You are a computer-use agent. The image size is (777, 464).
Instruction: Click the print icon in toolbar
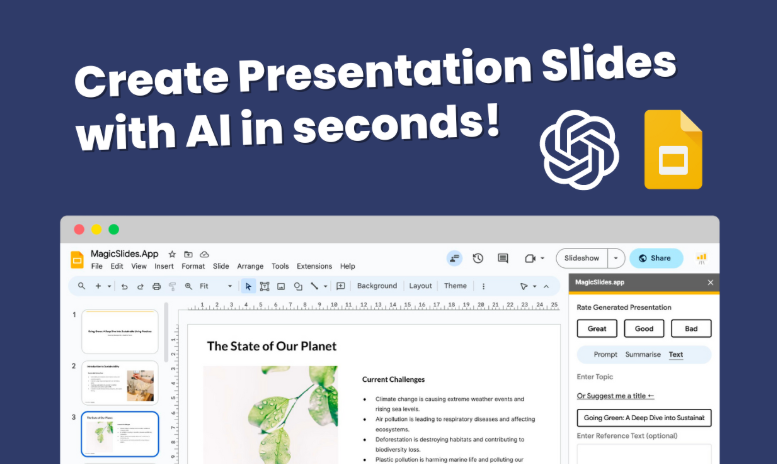(x=156, y=286)
